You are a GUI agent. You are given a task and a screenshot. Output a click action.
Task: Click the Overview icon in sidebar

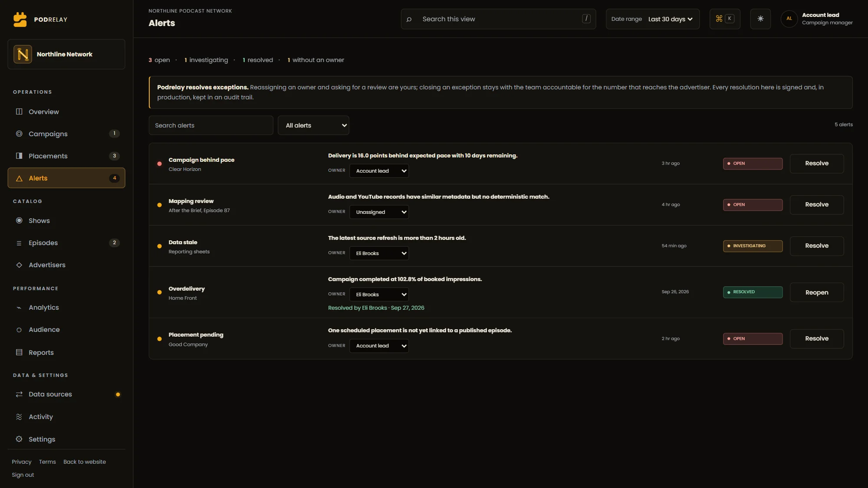coord(19,111)
